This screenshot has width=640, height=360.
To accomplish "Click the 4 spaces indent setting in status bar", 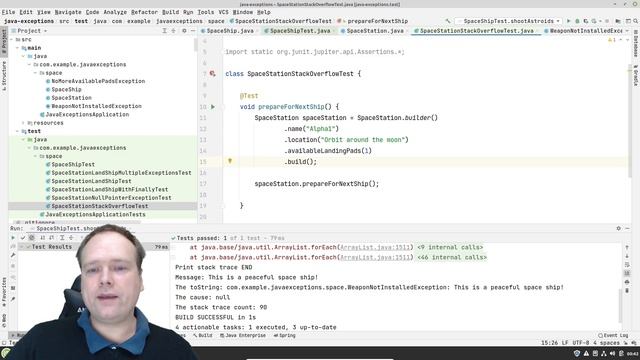I will (606, 343).
